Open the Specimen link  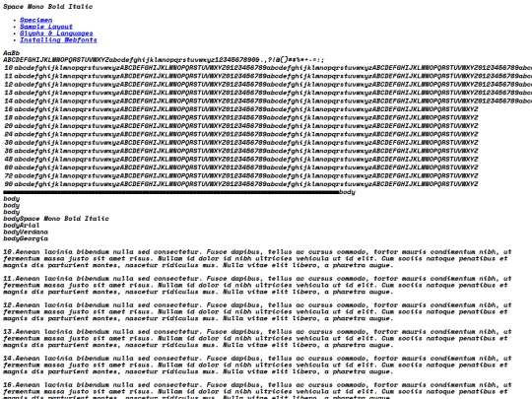click(x=36, y=20)
